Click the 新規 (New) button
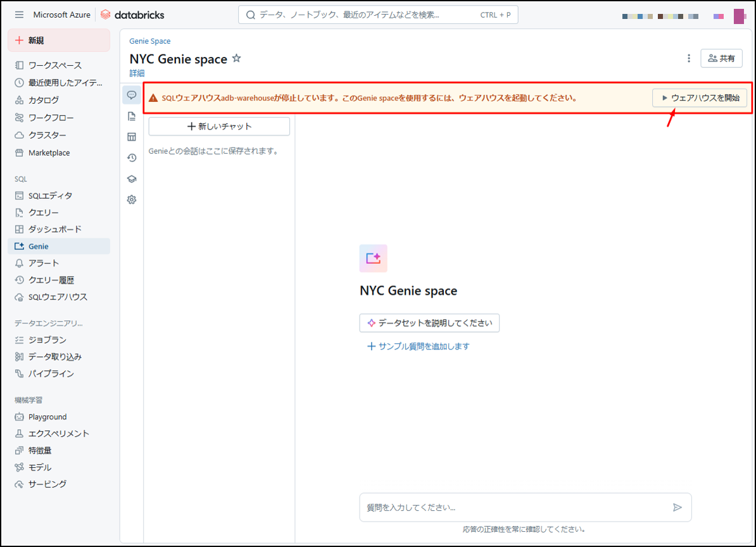Viewport: 756px width, 547px height. tap(59, 40)
